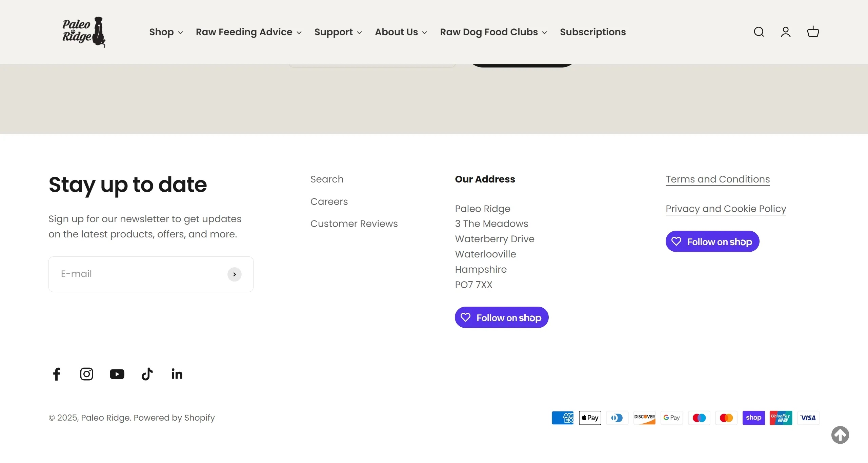Click the scroll-to-top arrow button

(x=840, y=435)
